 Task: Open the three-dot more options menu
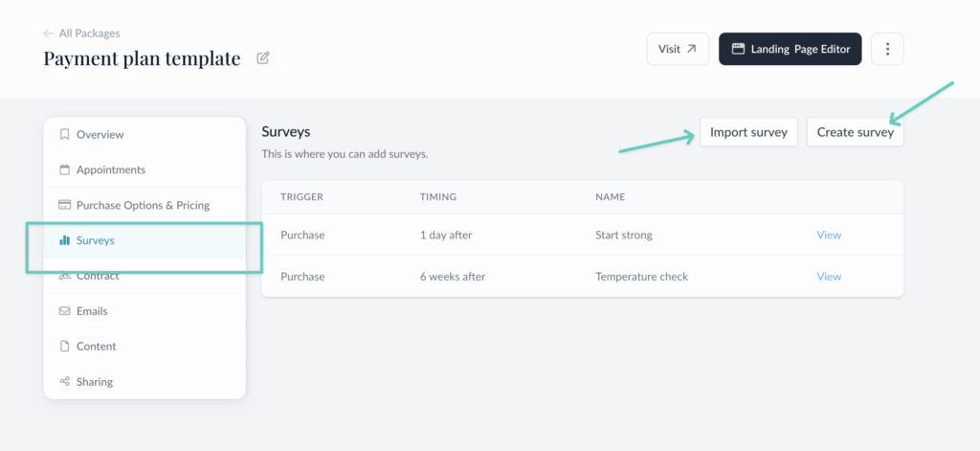click(x=888, y=49)
